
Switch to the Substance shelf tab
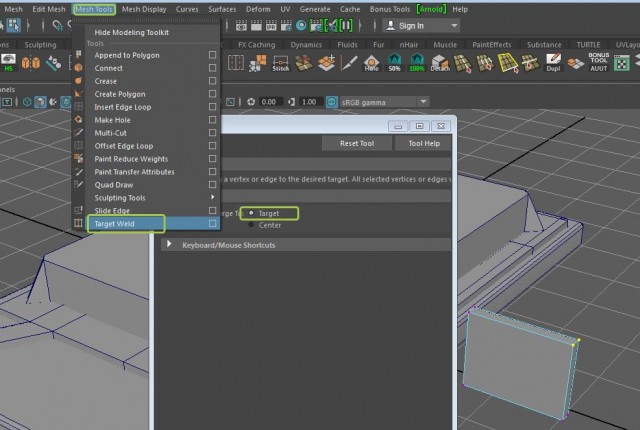click(544, 45)
